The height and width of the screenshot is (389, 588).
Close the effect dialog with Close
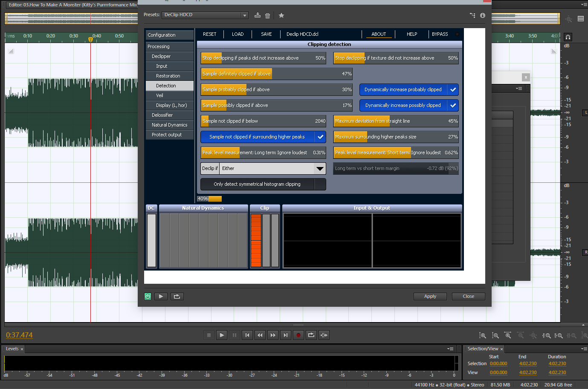[469, 297]
